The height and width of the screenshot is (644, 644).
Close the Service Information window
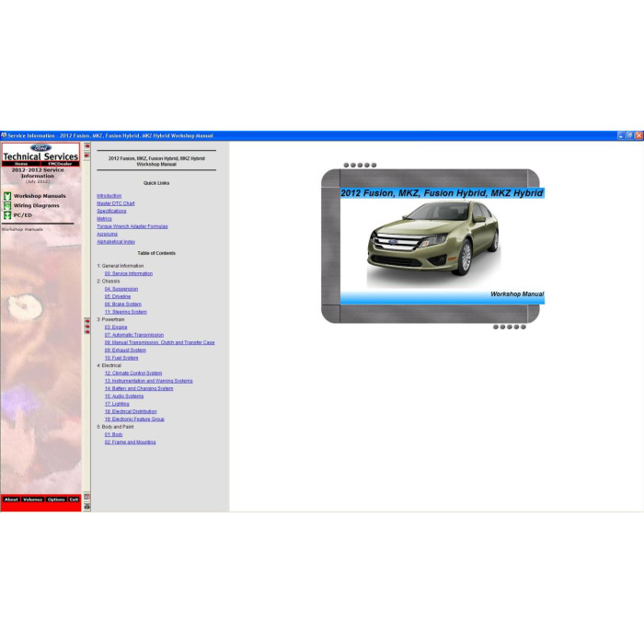(638, 135)
